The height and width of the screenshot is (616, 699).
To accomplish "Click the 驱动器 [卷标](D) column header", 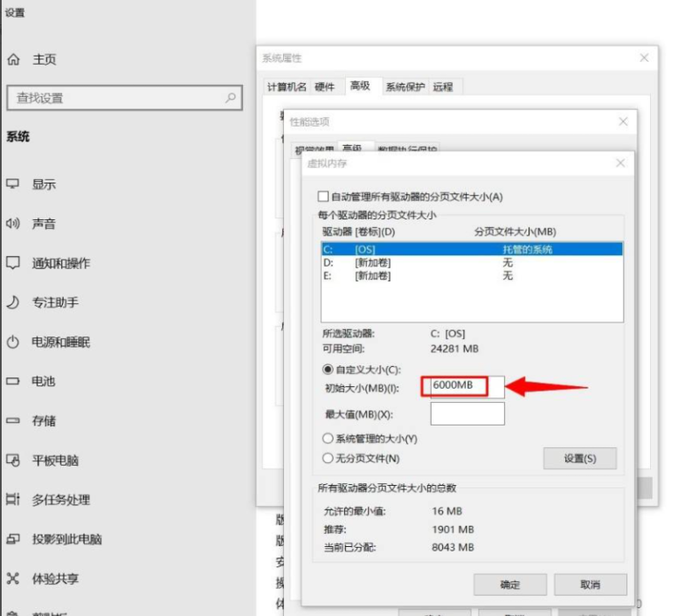I will click(359, 232).
